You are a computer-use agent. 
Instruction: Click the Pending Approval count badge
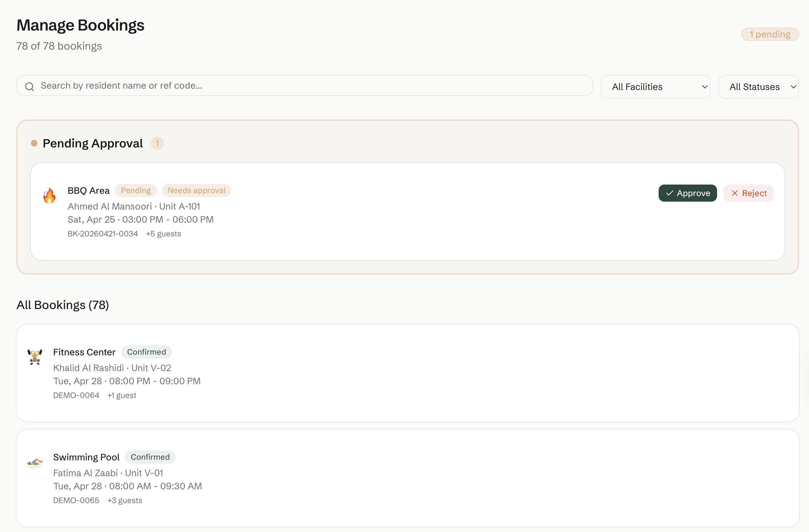[157, 143]
